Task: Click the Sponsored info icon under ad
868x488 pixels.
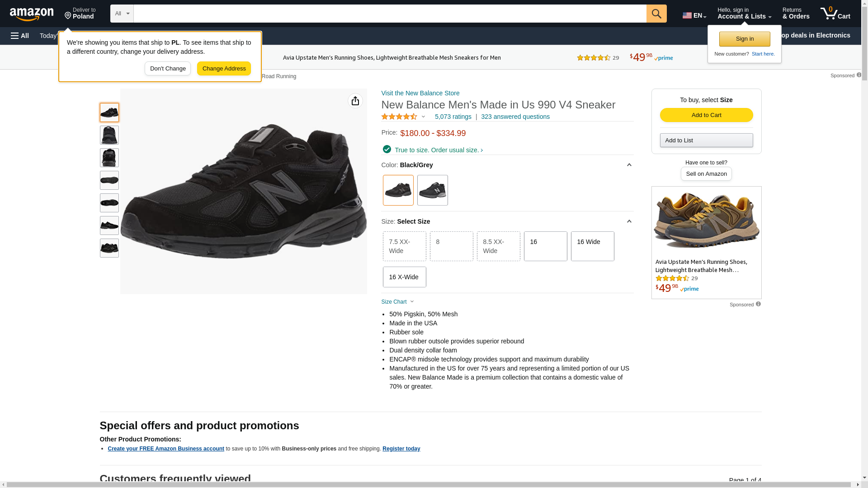Action: 758,304
